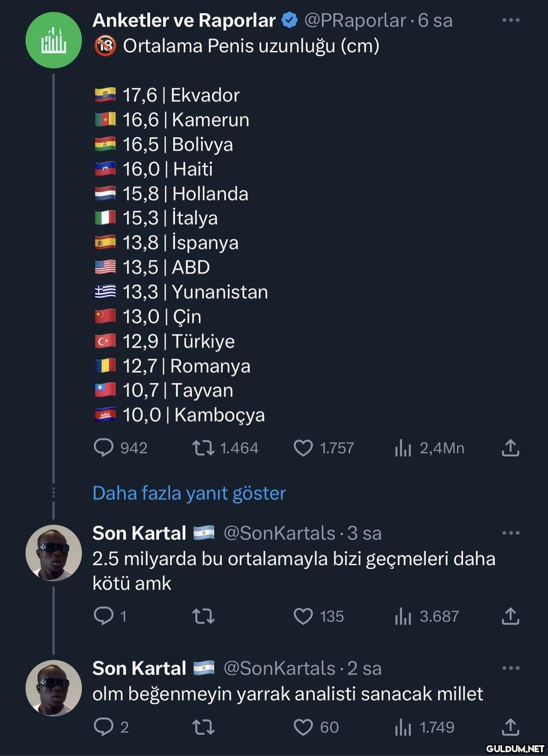This screenshot has width=548, height=756.
Task: Open Son Kartal avatar on first reply
Action: pos(53,553)
